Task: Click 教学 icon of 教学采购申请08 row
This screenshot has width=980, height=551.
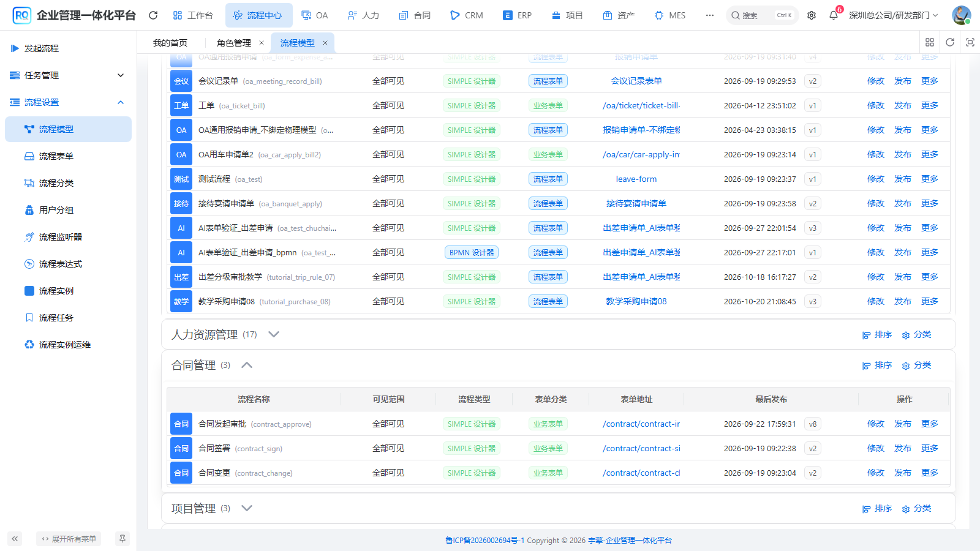Action: click(x=181, y=301)
